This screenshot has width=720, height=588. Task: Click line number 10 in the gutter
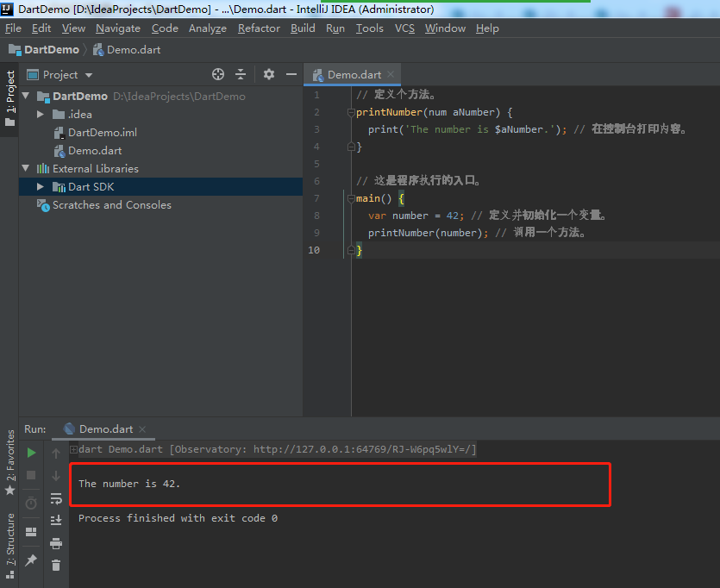click(314, 250)
